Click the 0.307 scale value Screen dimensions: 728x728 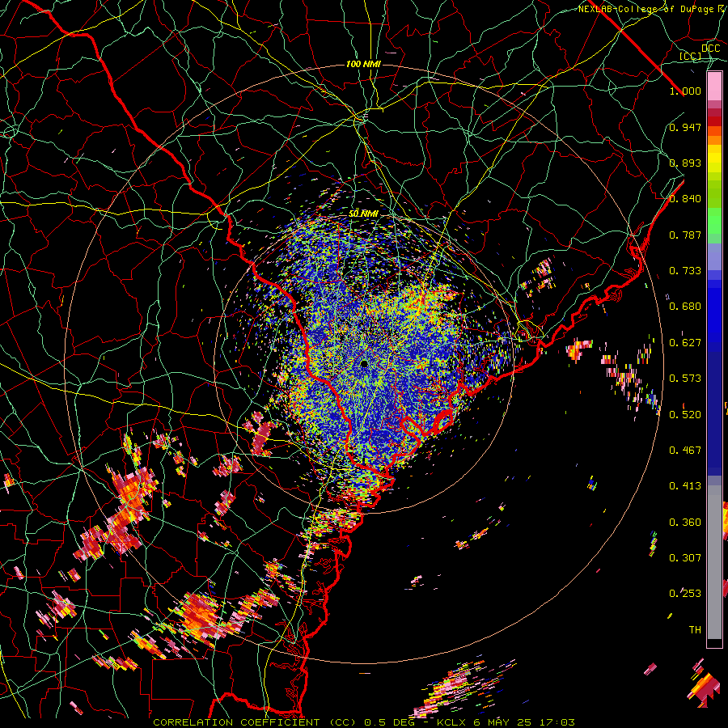coord(685,558)
